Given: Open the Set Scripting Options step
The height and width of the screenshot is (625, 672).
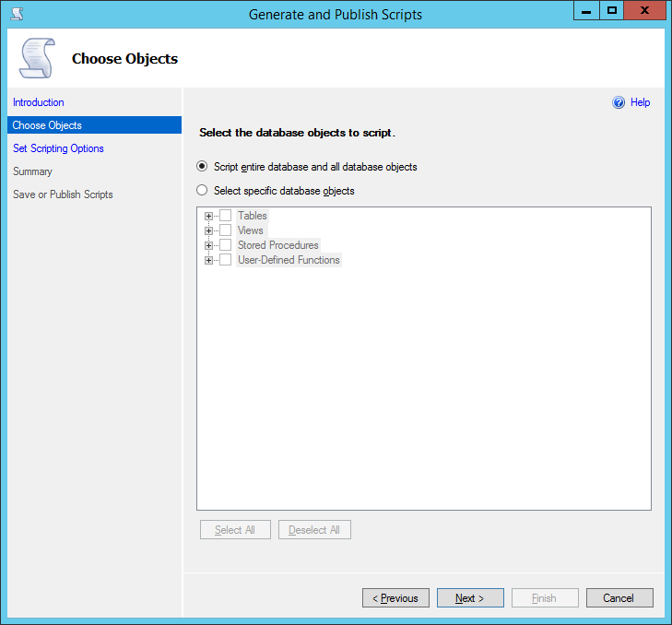Looking at the screenshot, I should coord(58,148).
